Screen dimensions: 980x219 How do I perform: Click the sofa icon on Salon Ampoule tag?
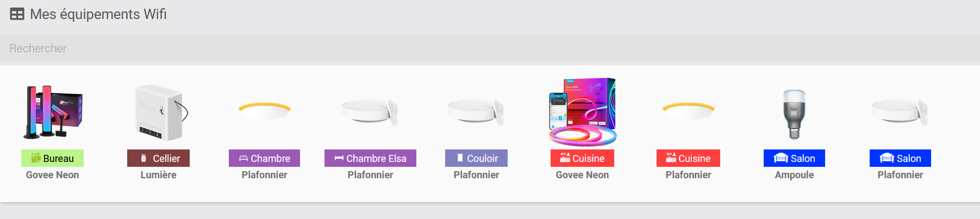(781, 158)
